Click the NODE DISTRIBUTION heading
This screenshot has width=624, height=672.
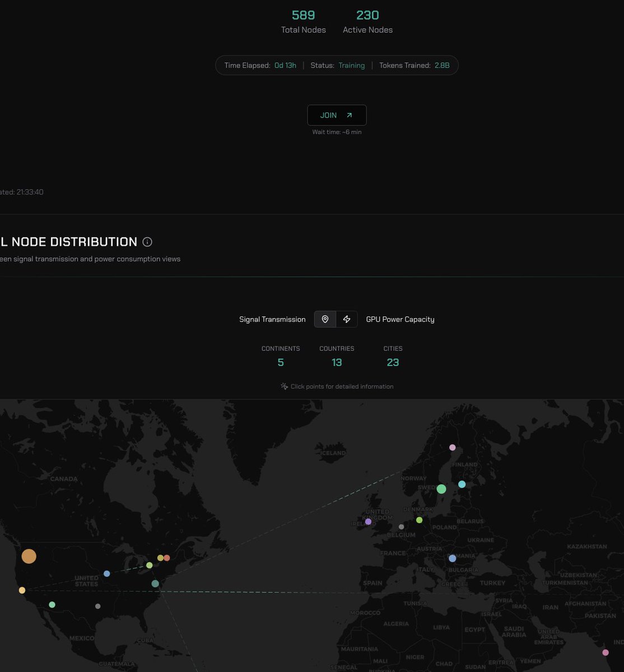tap(69, 242)
